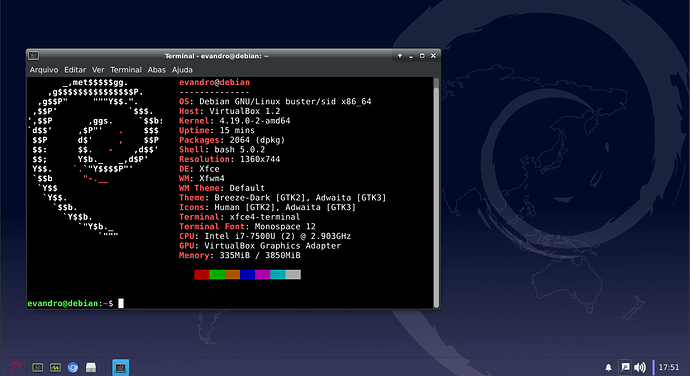Click the orange color block in neofetch output

(232, 275)
